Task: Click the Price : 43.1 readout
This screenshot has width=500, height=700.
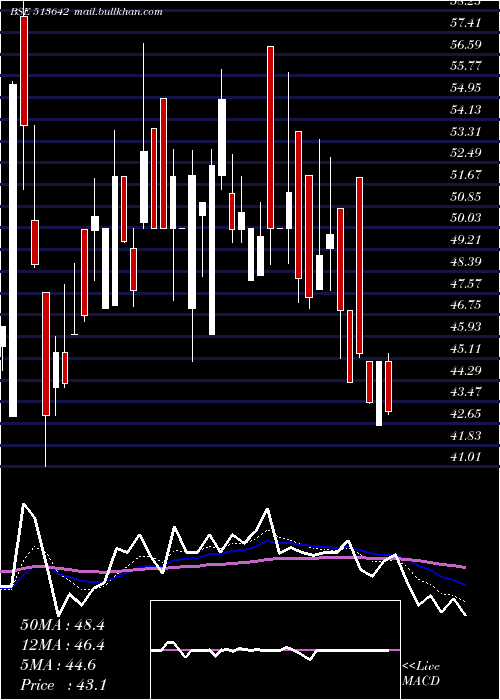Action: click(x=63, y=685)
